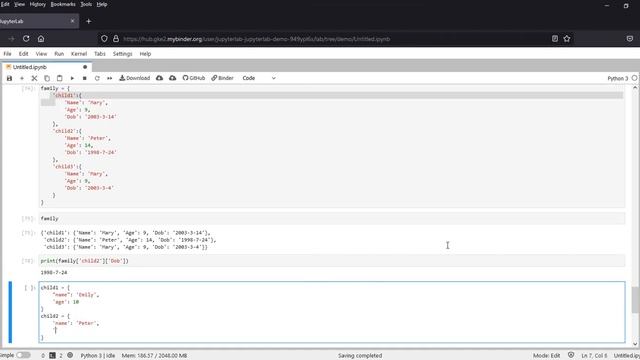Open the Settings menu
Viewport: 640px width, 360px height.
122,53
